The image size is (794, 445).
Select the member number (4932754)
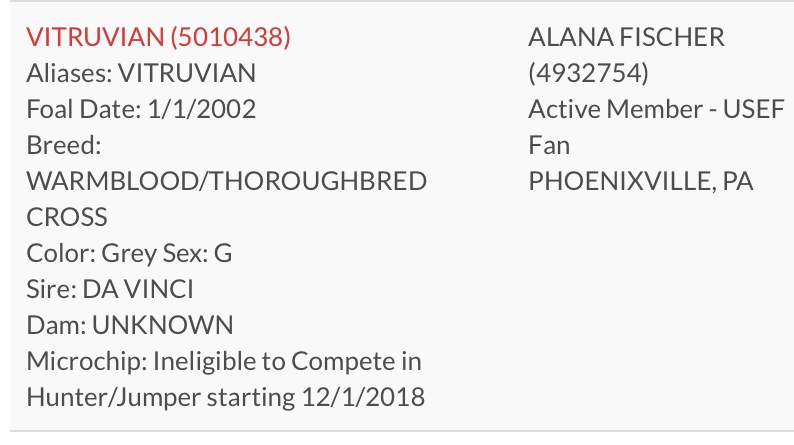coord(588,73)
